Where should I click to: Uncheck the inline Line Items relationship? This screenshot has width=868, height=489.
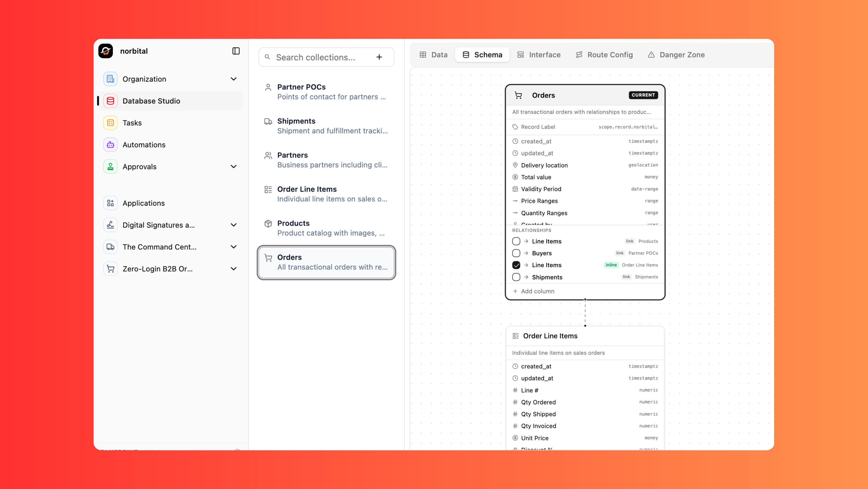(516, 265)
